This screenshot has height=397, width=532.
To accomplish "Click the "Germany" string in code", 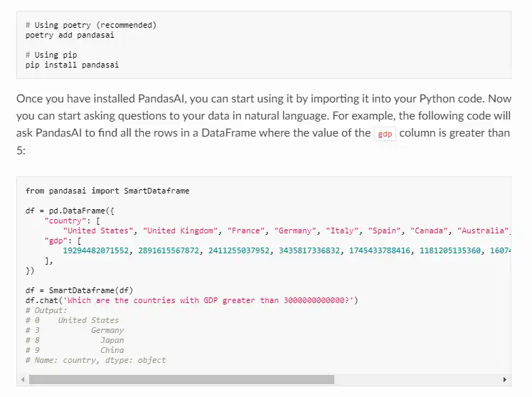I will 295,231.
